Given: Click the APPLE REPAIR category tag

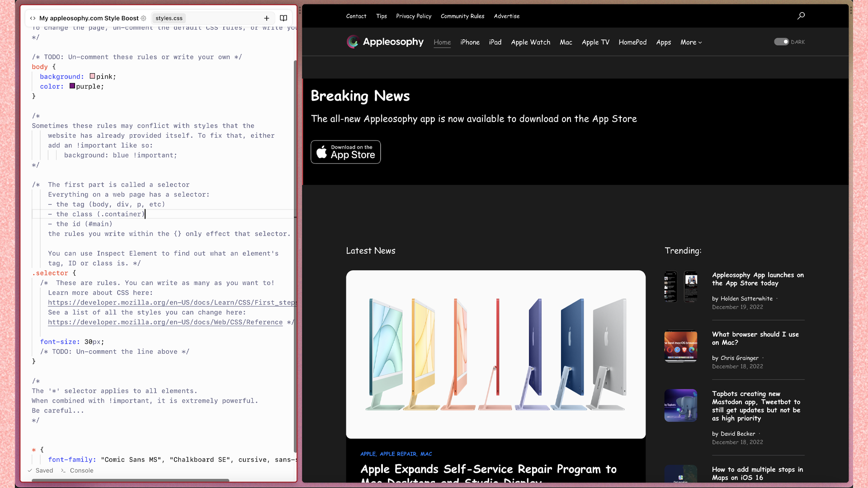Looking at the screenshot, I should pyautogui.click(x=398, y=454).
